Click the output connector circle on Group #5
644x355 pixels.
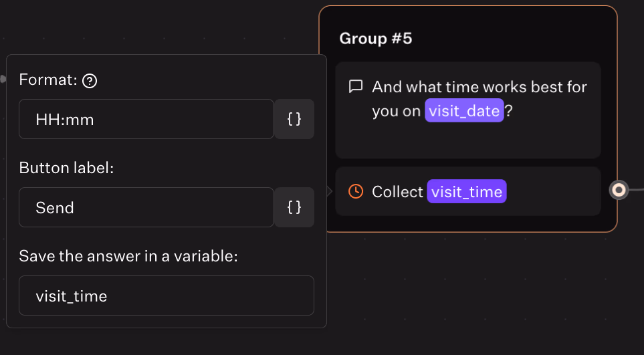coord(619,191)
